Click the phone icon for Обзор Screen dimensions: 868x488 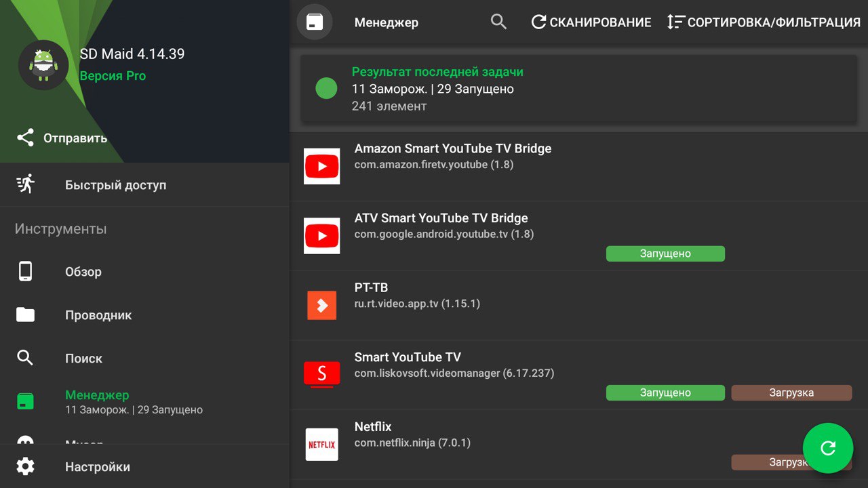[25, 271]
